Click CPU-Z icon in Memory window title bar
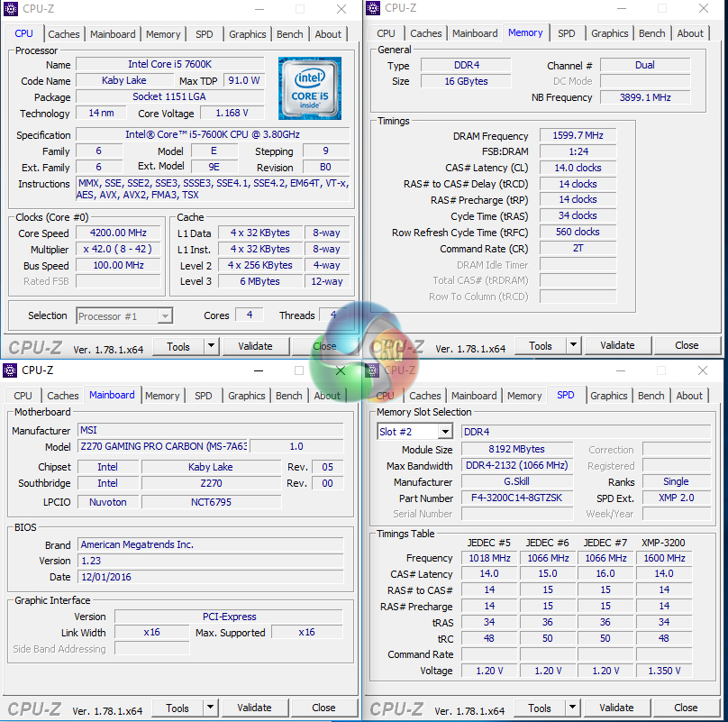This screenshot has height=722, width=728. coord(373,8)
